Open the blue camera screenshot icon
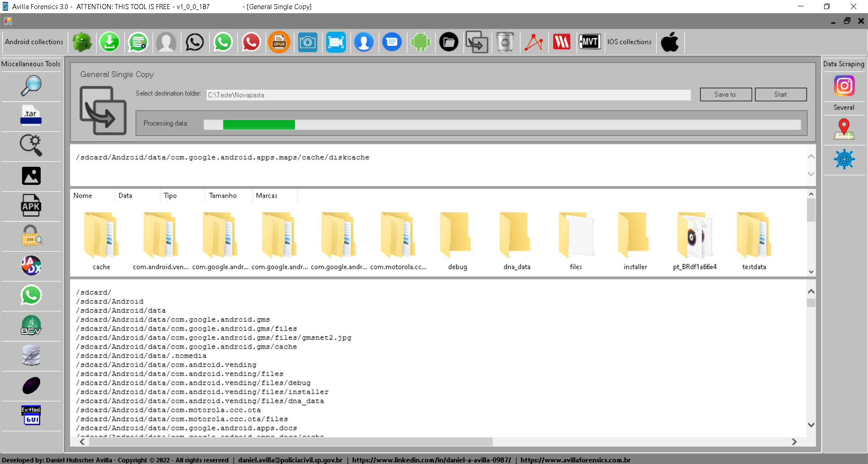 [x=307, y=42]
